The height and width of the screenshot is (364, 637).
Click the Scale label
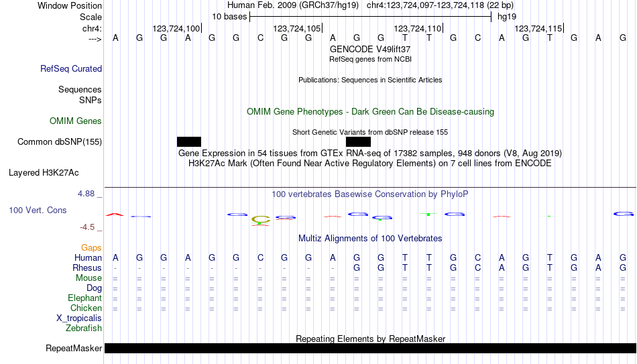(x=91, y=17)
